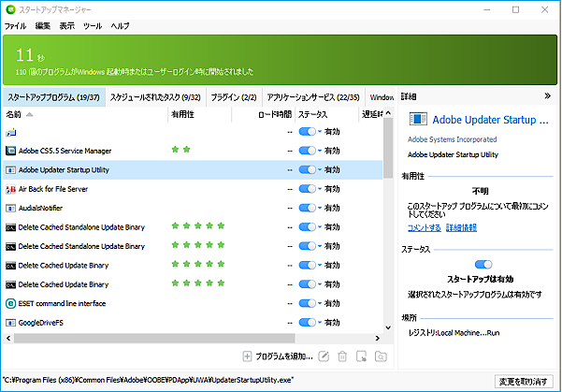Open status dropdown arrow for Adobe Updater Startup Utility

coord(320,169)
